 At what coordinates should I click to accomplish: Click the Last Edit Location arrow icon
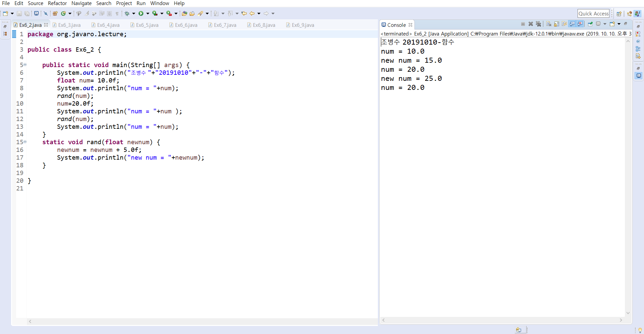point(244,14)
